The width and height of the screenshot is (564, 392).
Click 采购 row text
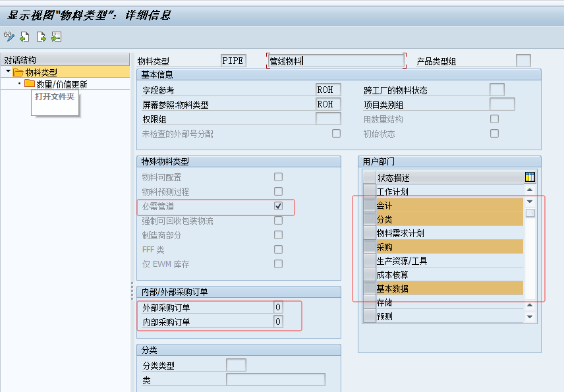[384, 247]
